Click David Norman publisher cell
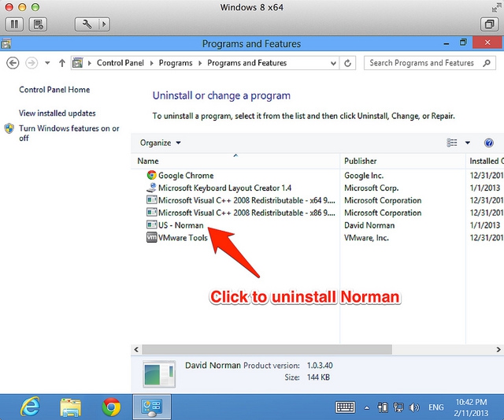Screen dimensions: 504x420 [369, 225]
